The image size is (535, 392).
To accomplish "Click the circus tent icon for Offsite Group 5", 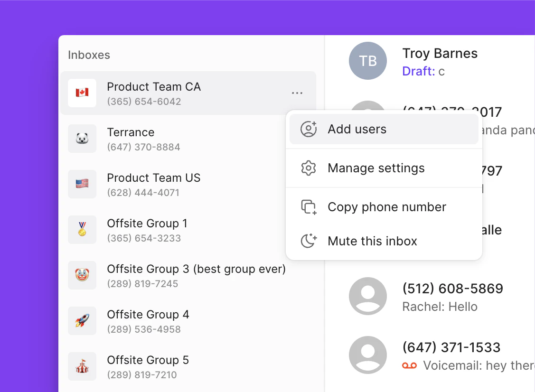I will pos(82,366).
